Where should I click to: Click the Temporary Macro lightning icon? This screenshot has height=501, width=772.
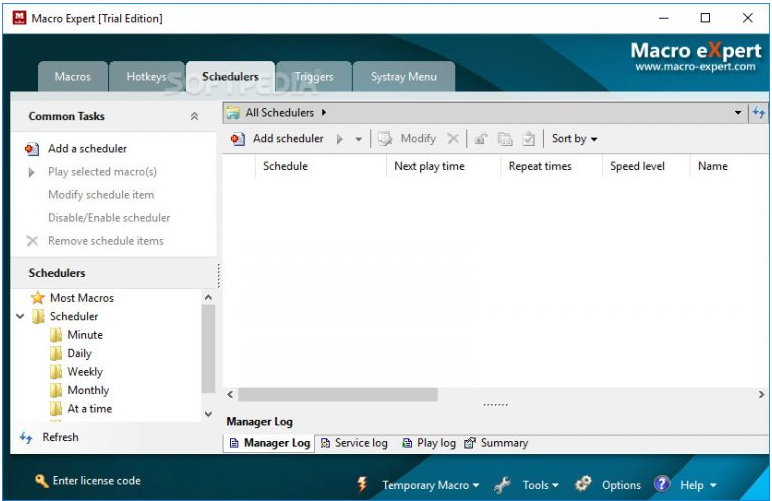tap(363, 485)
